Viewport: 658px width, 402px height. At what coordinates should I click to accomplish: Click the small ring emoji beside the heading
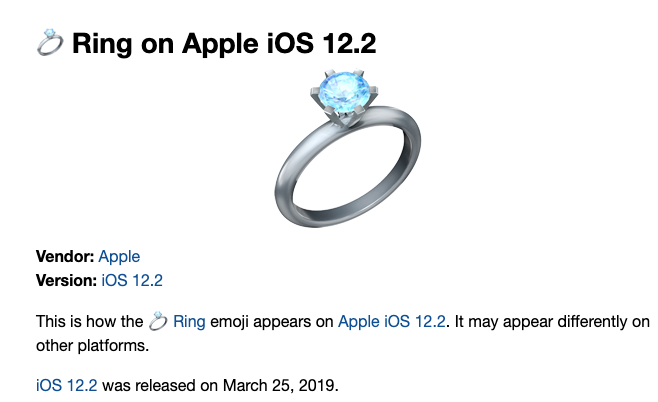pyautogui.click(x=50, y=44)
